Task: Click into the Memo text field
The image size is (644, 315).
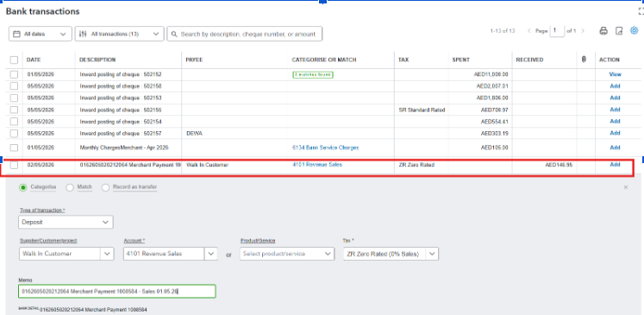Action: [x=117, y=292]
